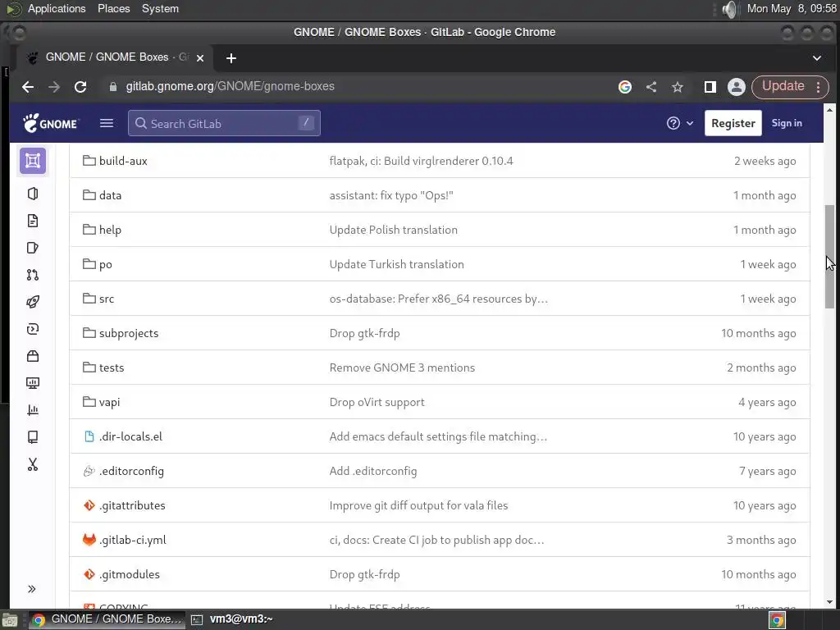Open Project information icon in sidebar

tap(33, 194)
